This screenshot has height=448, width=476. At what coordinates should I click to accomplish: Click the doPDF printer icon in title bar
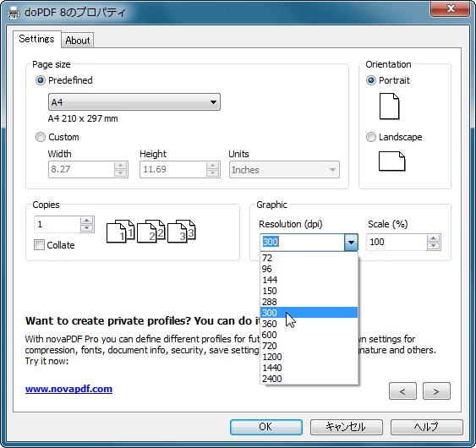coord(13,13)
